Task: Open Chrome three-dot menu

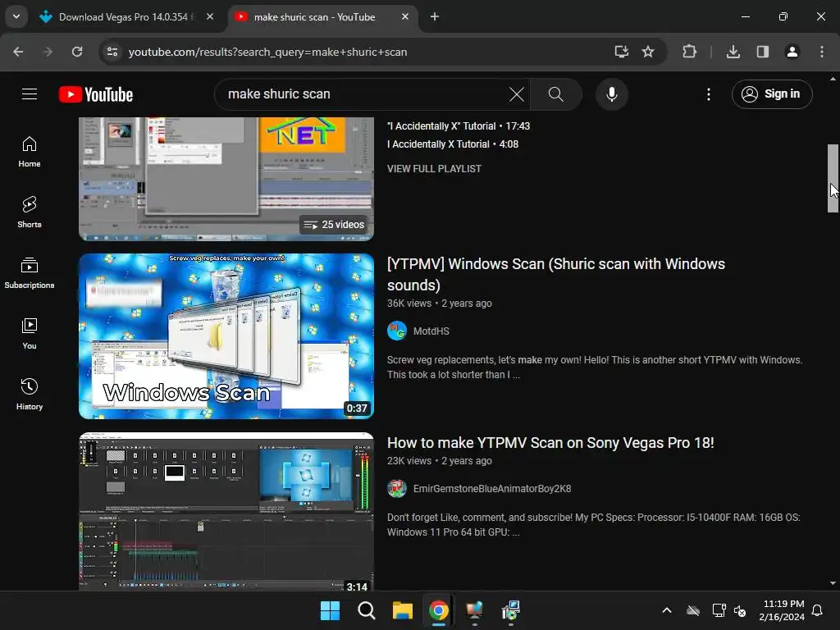Action: click(822, 52)
